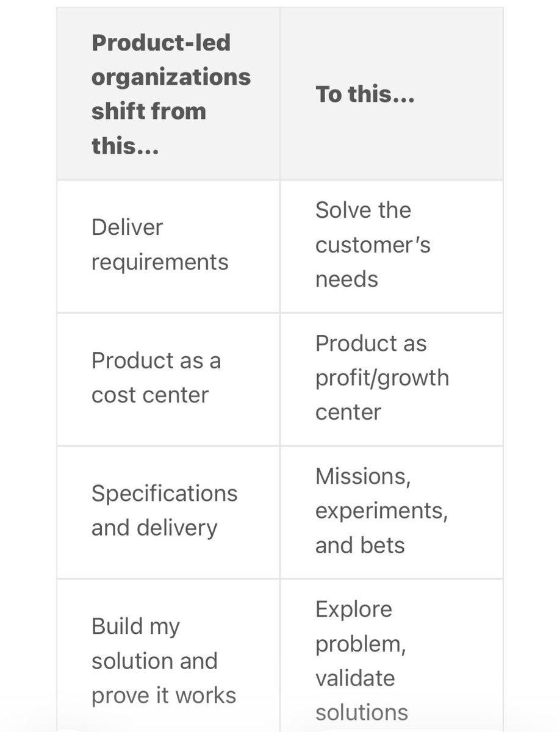Click the 'Product as a cost center' cell
The image size is (560, 732).
coord(168,379)
